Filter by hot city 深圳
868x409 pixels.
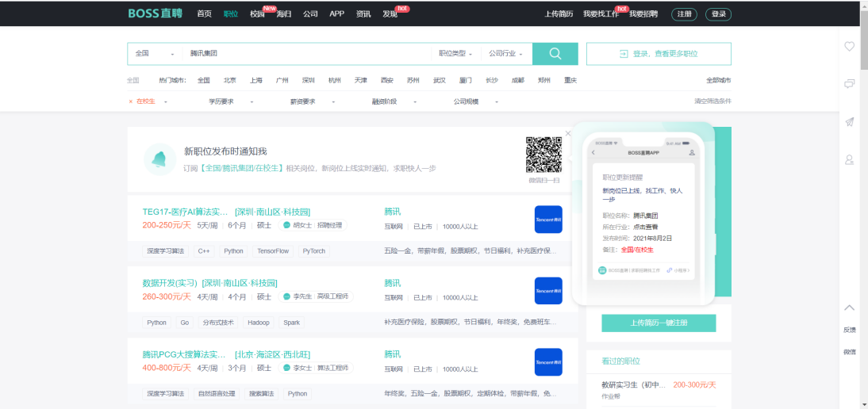tap(309, 80)
